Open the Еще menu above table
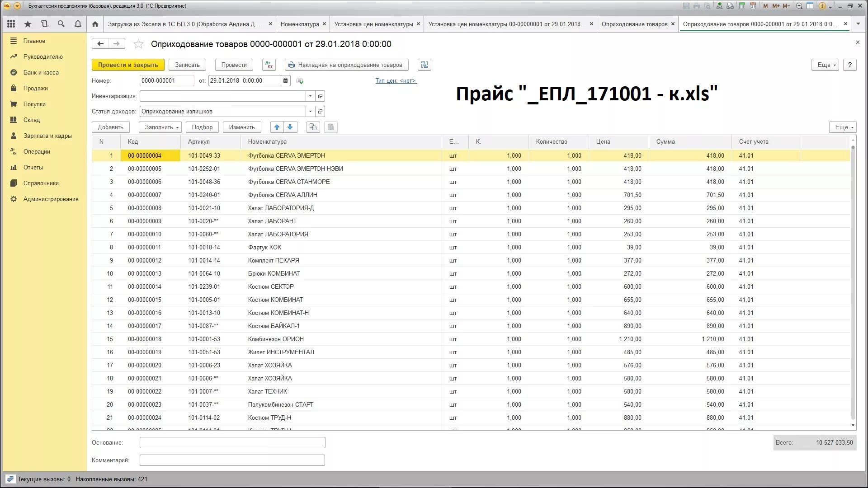 [x=843, y=127]
